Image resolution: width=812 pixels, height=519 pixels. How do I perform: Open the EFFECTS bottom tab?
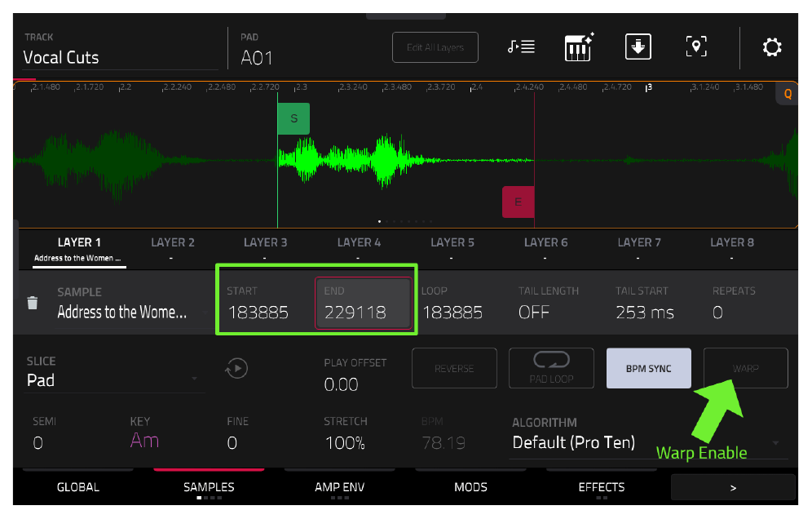point(601,487)
